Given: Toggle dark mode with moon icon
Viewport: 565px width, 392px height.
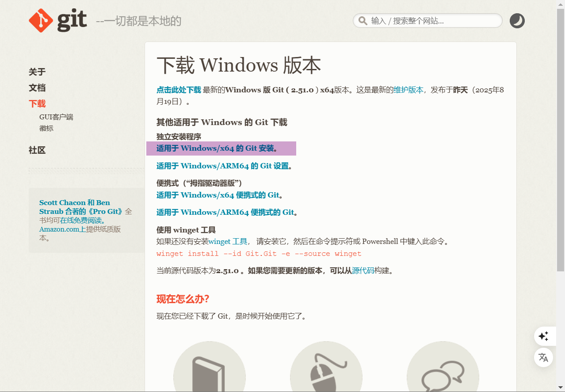Looking at the screenshot, I should click(517, 21).
